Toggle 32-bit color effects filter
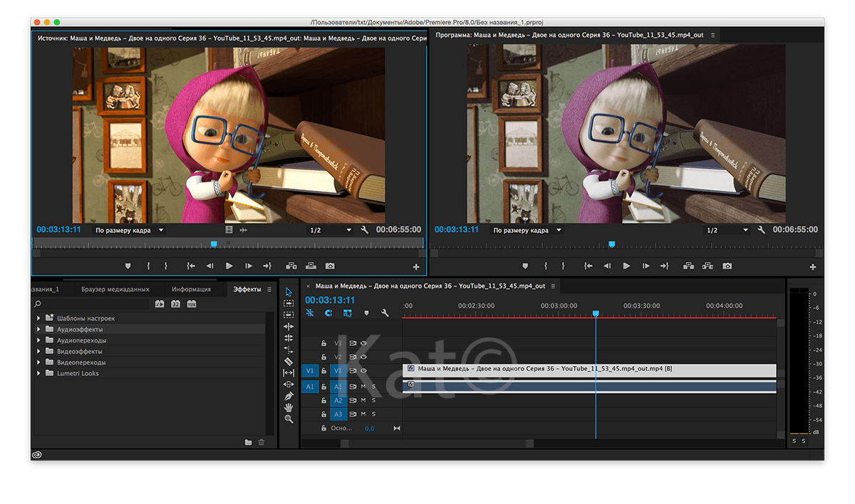Image resolution: width=855 pixels, height=504 pixels. (175, 303)
